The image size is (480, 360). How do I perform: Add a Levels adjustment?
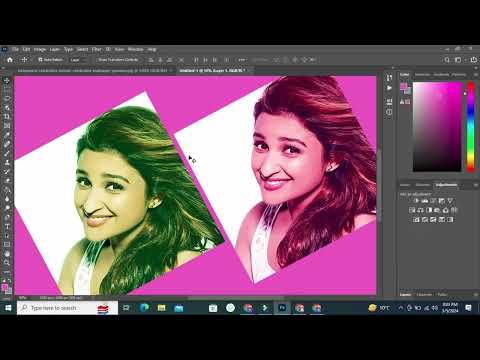point(425,201)
